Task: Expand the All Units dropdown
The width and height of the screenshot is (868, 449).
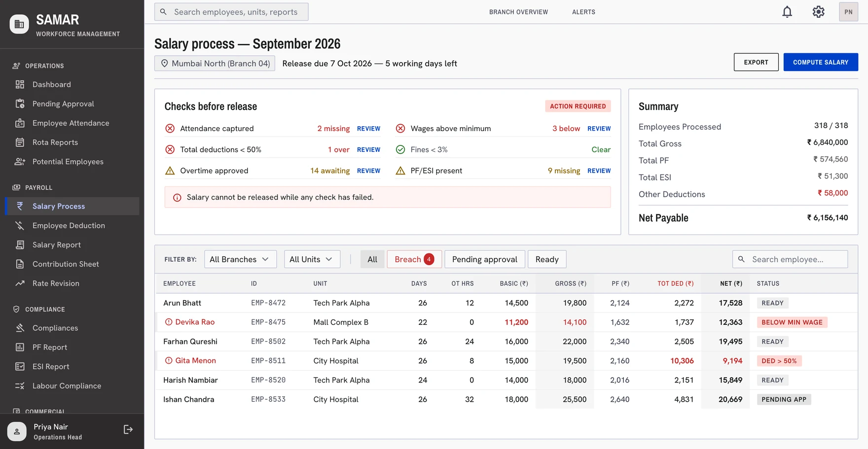Action: (312, 259)
